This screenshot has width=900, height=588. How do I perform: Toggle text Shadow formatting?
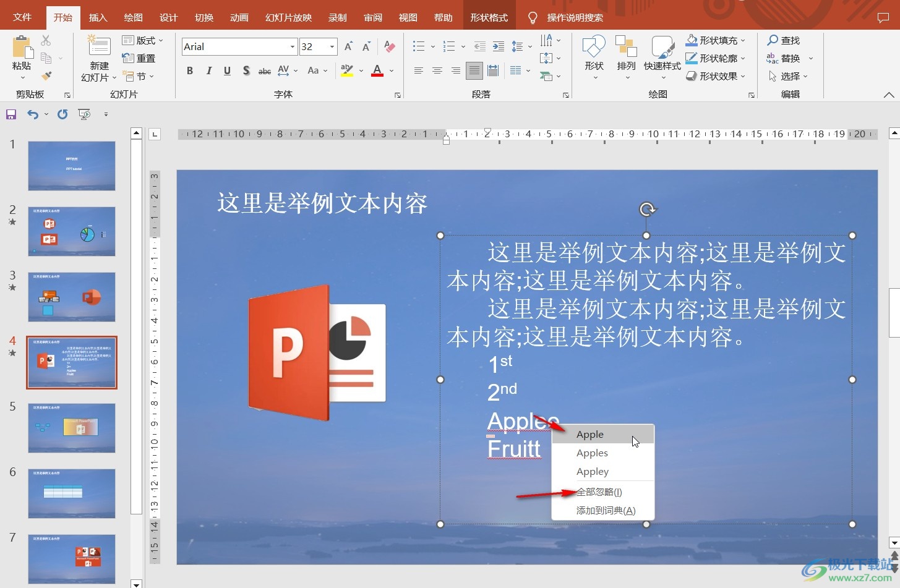tap(246, 70)
